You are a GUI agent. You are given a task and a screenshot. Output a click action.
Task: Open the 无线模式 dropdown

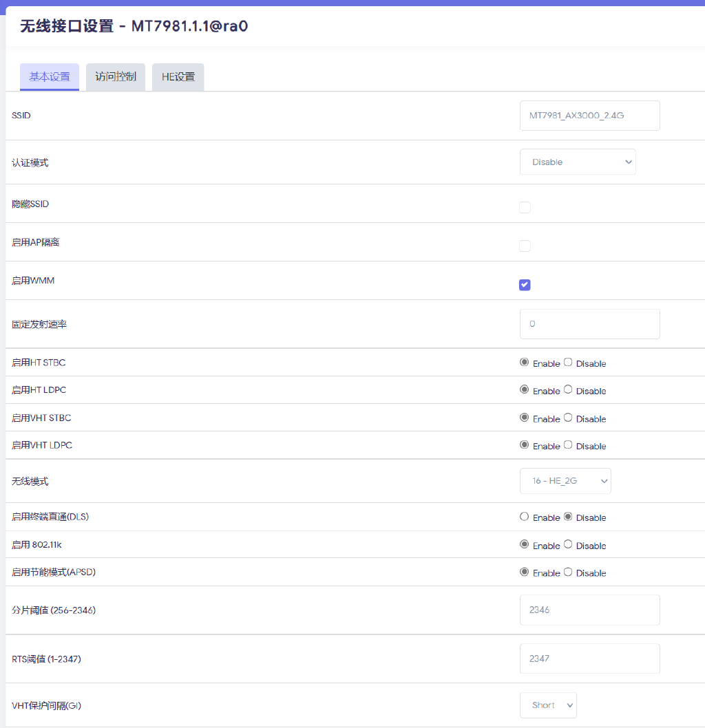click(x=565, y=480)
